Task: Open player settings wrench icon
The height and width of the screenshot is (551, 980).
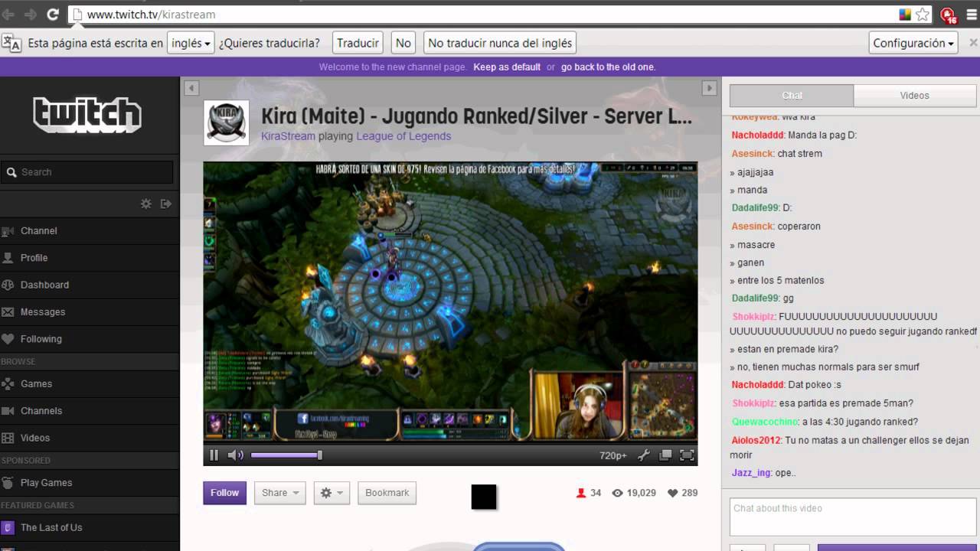Action: (643, 455)
